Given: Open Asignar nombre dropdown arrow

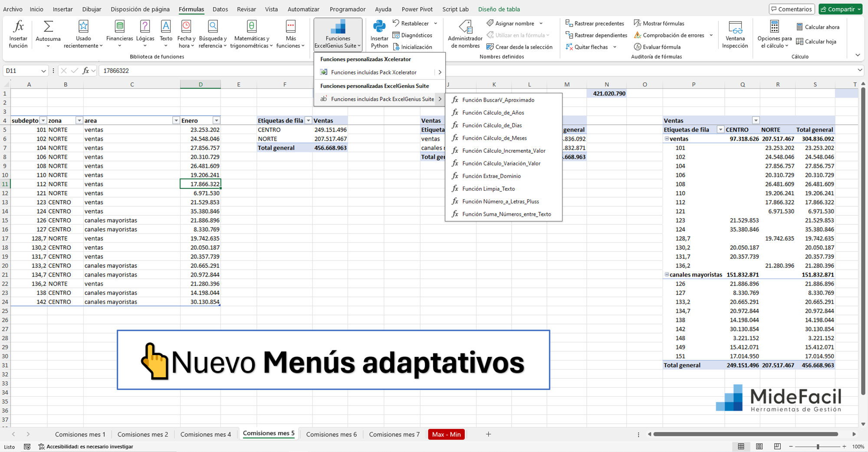Looking at the screenshot, I should pyautogui.click(x=541, y=23).
